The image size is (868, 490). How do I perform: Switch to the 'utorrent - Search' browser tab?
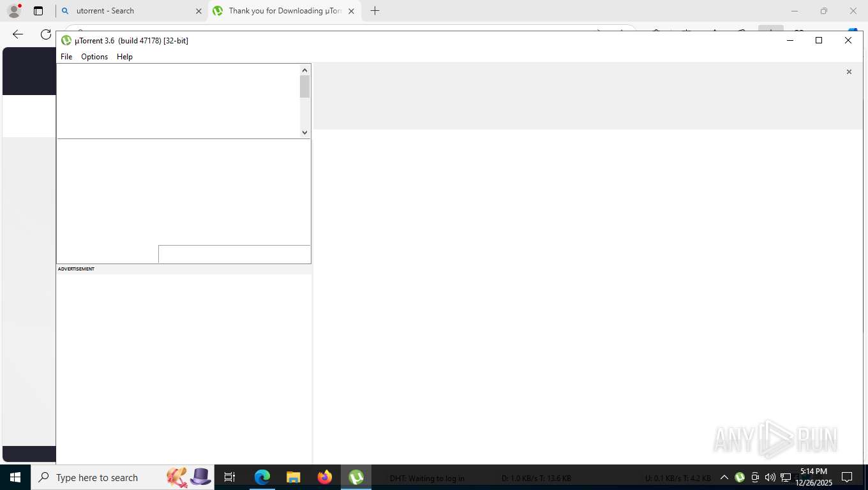(x=131, y=11)
